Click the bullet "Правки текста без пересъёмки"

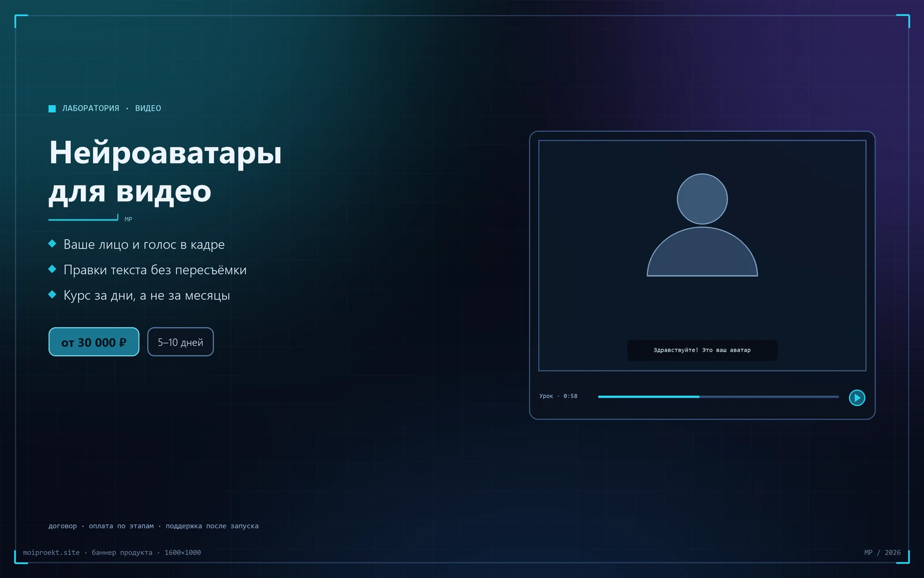(x=155, y=270)
